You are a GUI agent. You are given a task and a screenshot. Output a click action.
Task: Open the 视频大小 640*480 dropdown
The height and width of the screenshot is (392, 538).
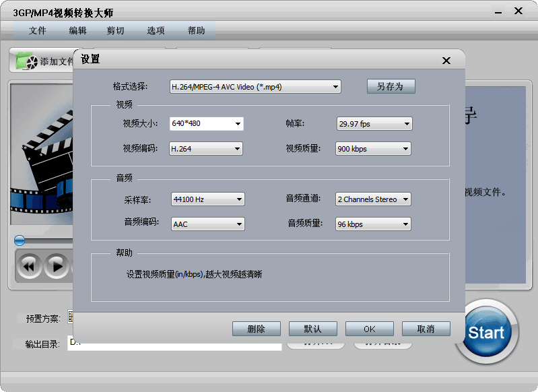tap(207, 123)
